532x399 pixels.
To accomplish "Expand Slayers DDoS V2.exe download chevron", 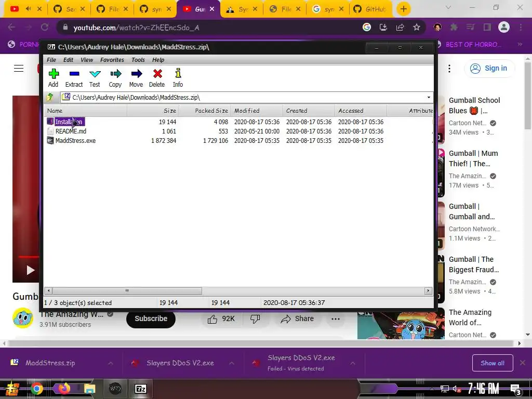I will click(x=232, y=363).
